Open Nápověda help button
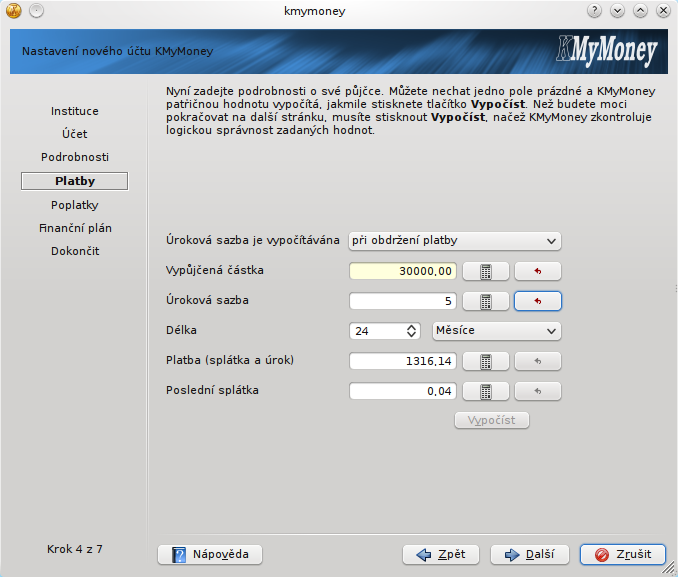 tap(210, 555)
